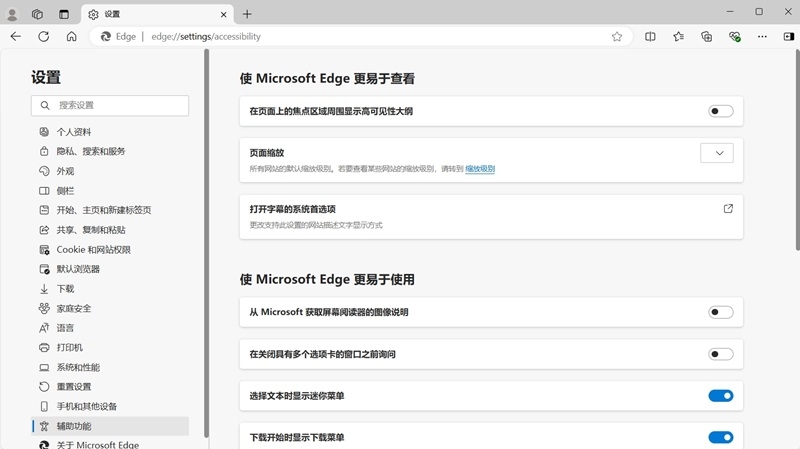
Task: Disable 下载开始时显示下载菜单 switch
Action: (720, 437)
